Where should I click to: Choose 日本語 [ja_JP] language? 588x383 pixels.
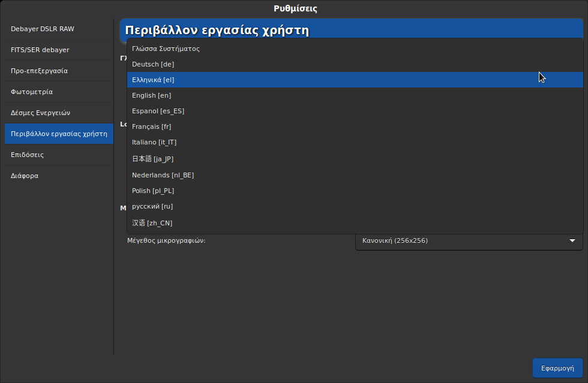click(152, 159)
